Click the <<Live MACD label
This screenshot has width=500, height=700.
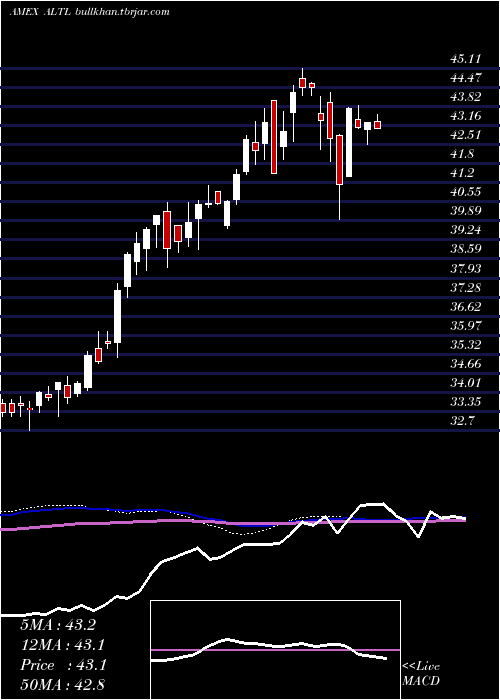pyautogui.click(x=421, y=673)
